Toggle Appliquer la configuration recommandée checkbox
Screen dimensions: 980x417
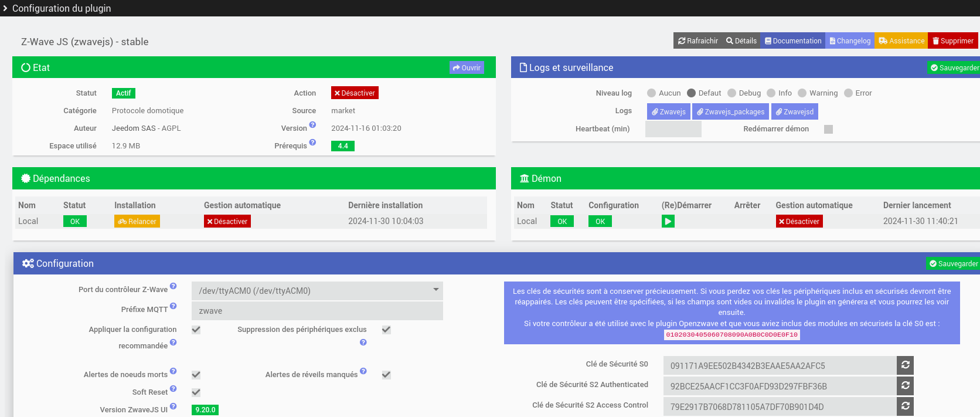click(196, 330)
